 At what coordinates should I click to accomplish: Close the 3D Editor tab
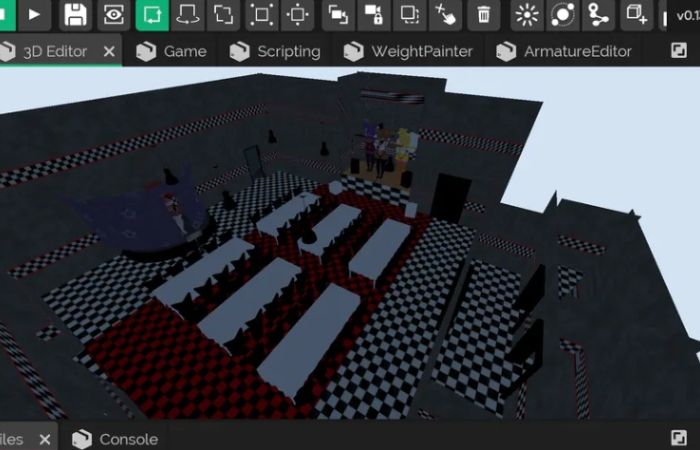(109, 52)
